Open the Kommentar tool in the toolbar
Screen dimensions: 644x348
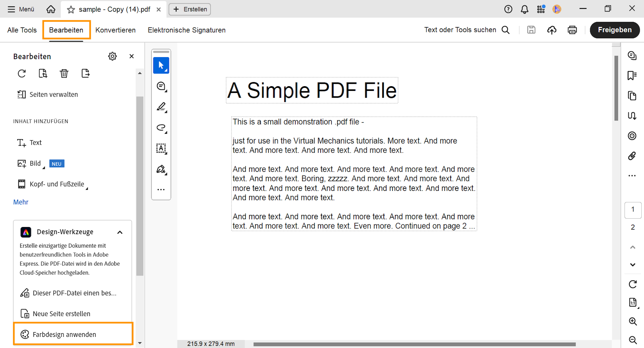pos(161,86)
